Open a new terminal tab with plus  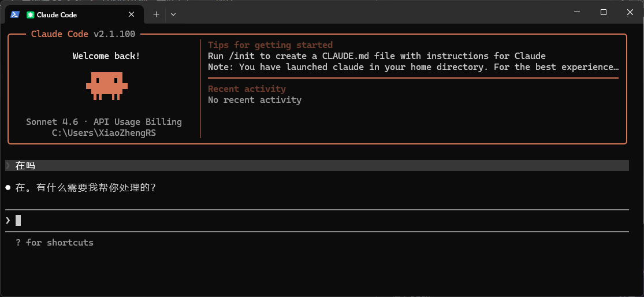pos(156,14)
